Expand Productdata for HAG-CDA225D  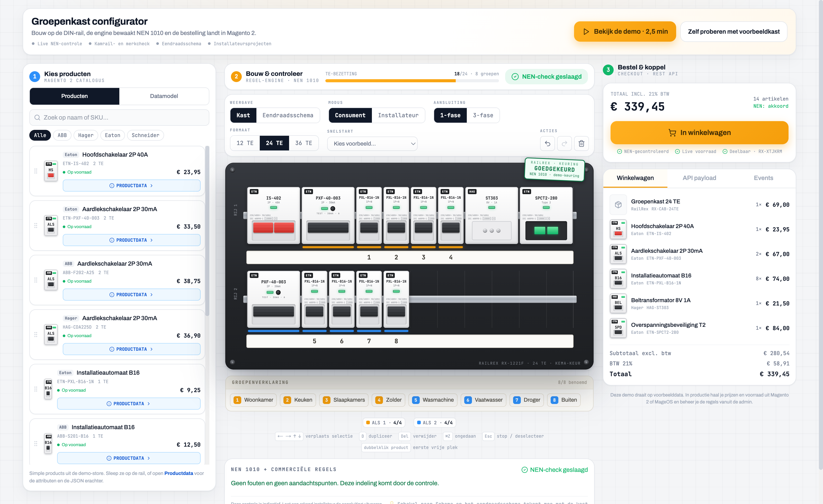[132, 349]
